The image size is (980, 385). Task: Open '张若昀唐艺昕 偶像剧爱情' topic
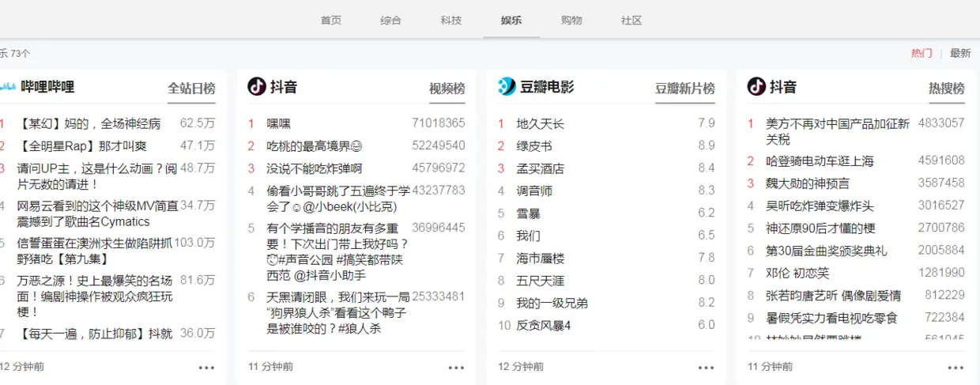tap(833, 296)
